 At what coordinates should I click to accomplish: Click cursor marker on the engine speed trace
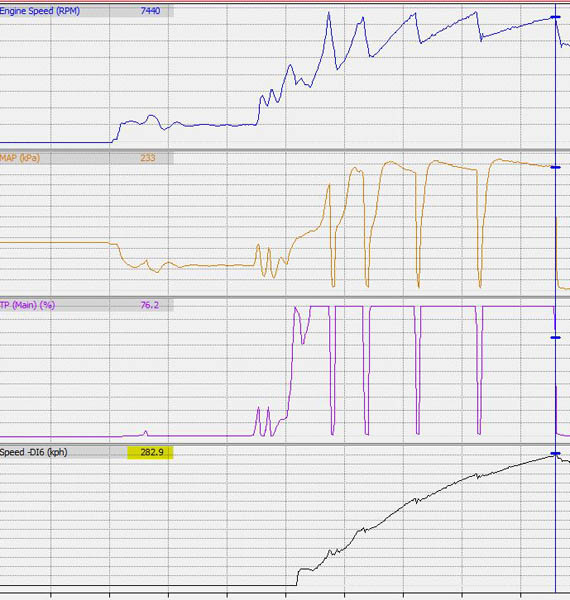(x=555, y=17)
